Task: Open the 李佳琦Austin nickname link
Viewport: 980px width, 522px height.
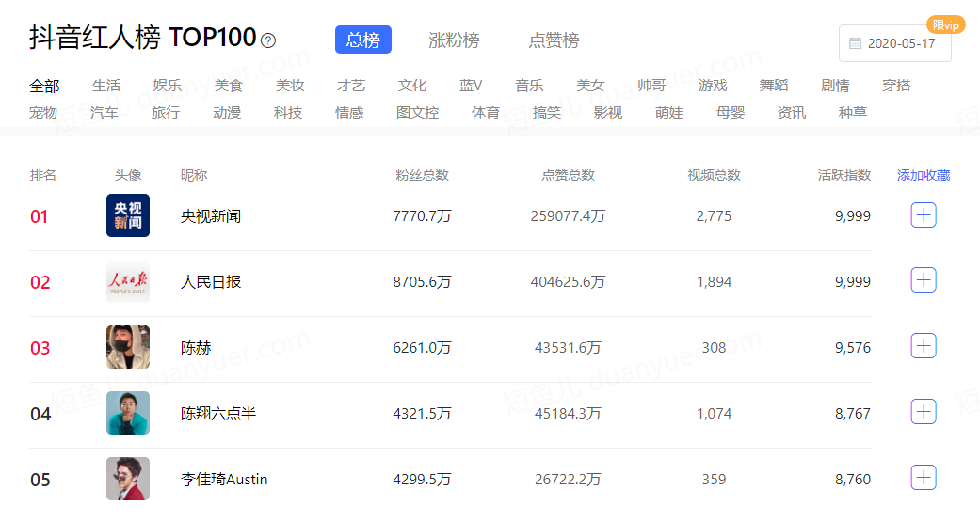Action: (x=224, y=480)
